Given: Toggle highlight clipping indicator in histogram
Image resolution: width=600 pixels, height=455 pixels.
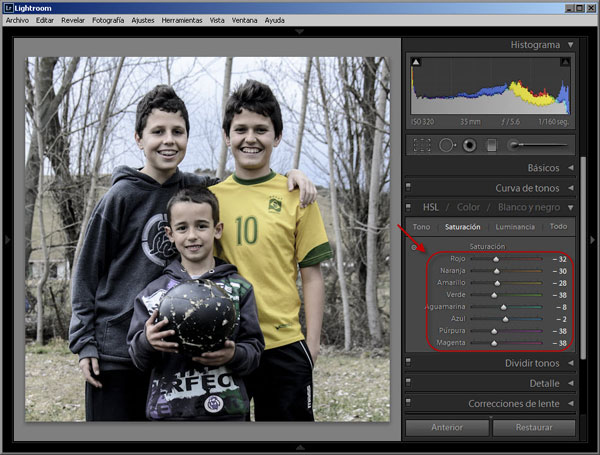Looking at the screenshot, I should pos(565,62).
